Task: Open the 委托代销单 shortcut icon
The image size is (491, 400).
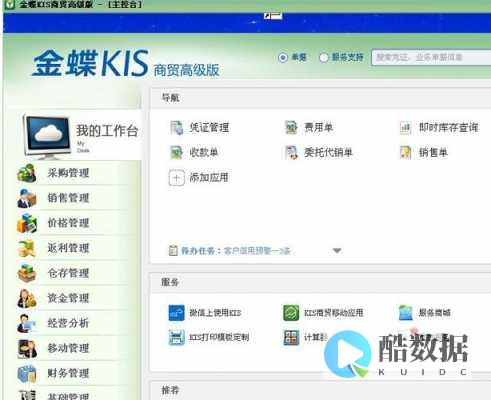Action: [x=291, y=153]
